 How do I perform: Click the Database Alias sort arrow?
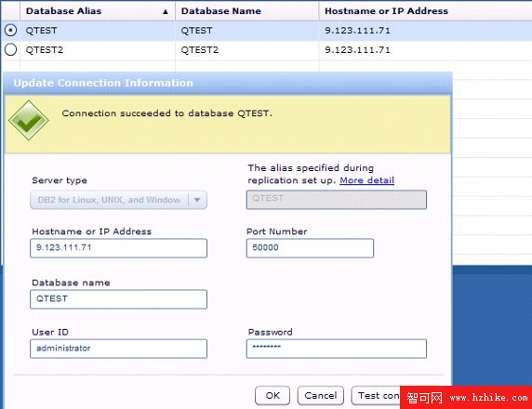point(166,11)
